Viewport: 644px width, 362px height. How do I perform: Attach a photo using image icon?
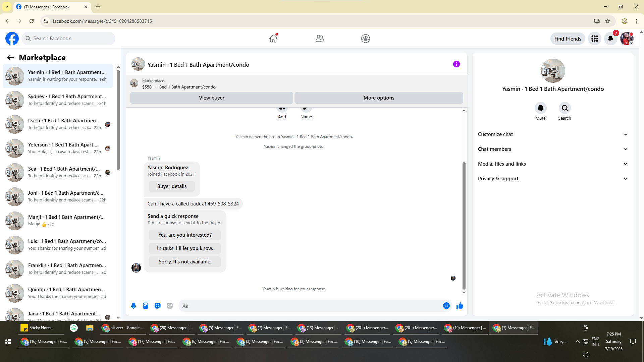(146, 306)
